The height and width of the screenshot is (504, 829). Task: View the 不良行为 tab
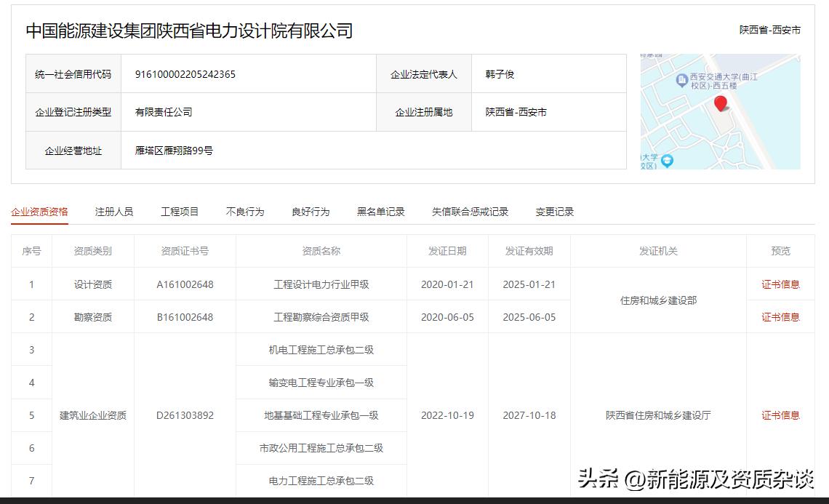click(x=245, y=212)
